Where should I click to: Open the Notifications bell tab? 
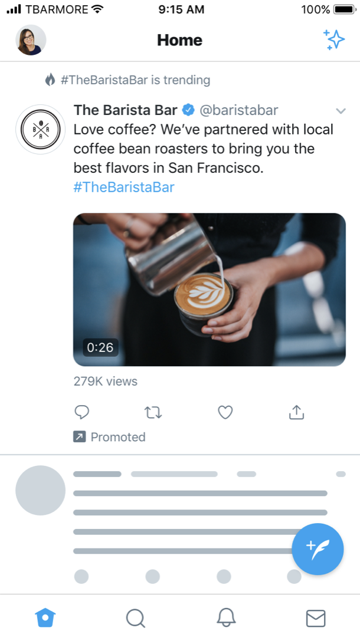pyautogui.click(x=226, y=617)
